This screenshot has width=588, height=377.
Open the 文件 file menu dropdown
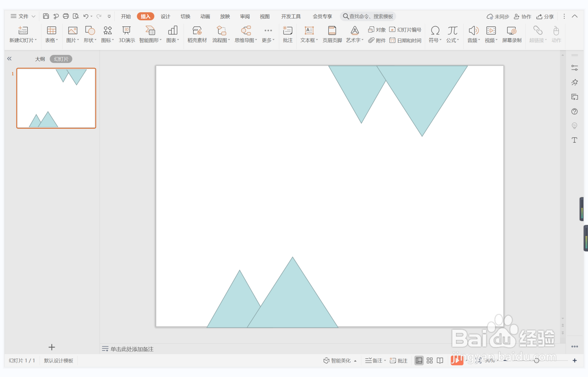23,16
